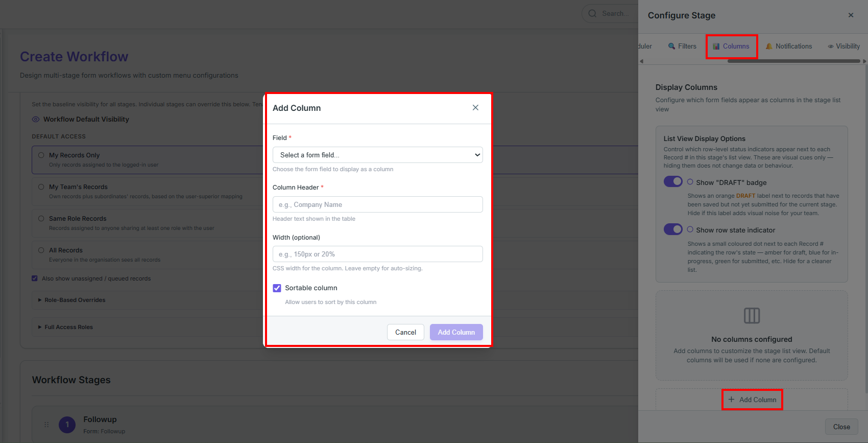
Task: Click the Workflow Default Visibility eye icon
Action: pyautogui.click(x=36, y=119)
